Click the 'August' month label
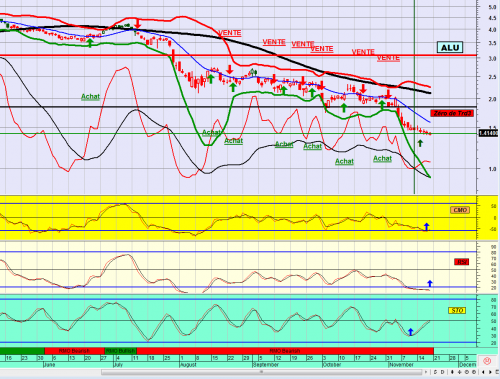The width and height of the screenshot is (500, 379). coord(188,365)
